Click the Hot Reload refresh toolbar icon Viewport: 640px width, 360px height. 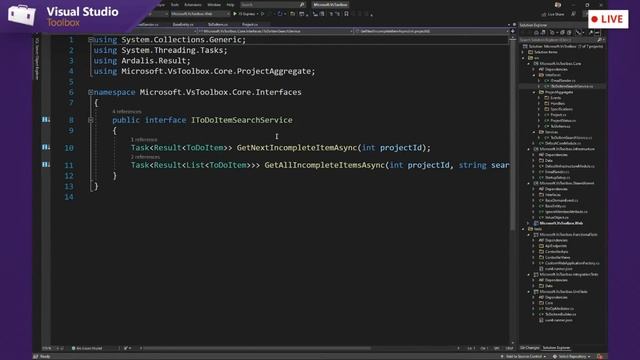pos(280,14)
